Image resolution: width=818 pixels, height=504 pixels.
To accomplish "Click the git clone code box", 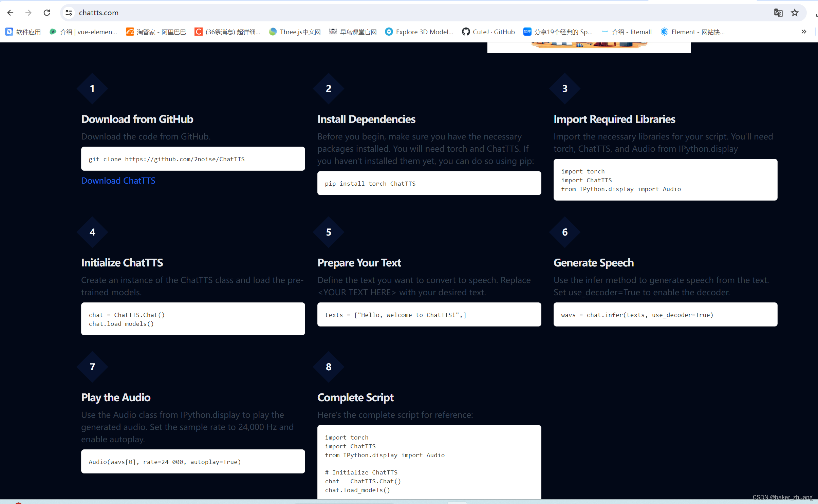I will (193, 159).
